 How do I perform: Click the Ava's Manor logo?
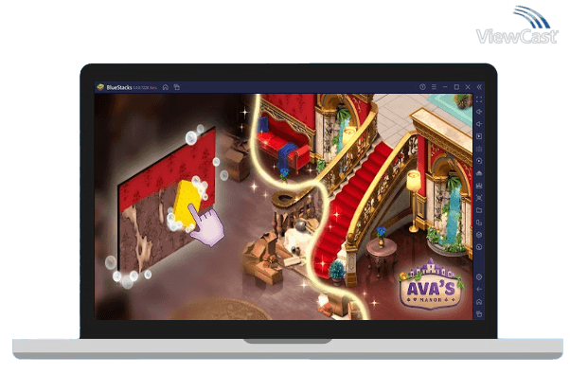click(431, 285)
